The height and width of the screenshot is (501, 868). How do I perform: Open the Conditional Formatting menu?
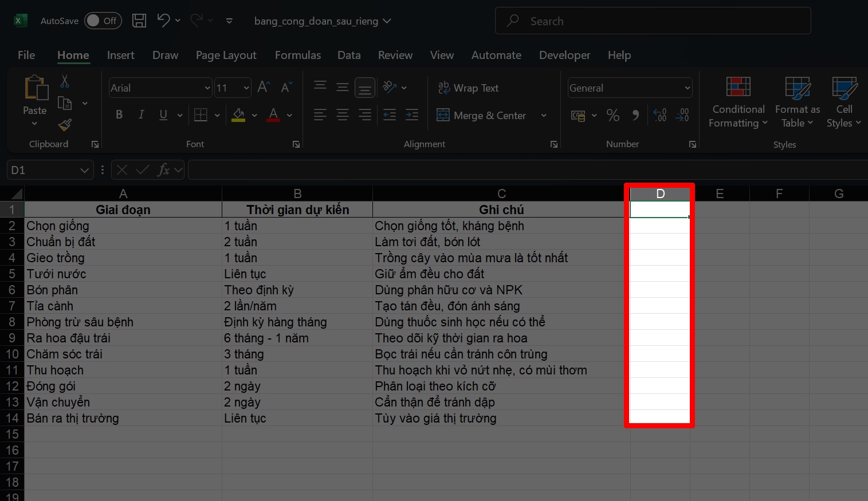pyautogui.click(x=738, y=103)
